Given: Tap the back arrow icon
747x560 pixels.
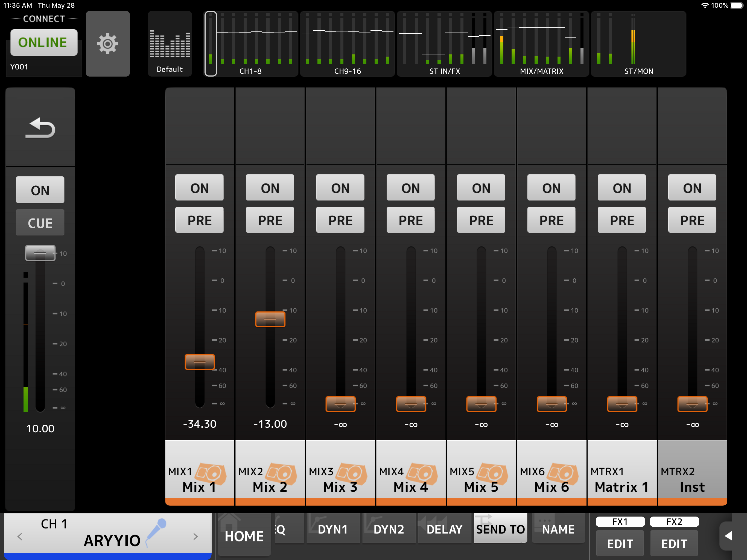Looking at the screenshot, I should point(40,128).
